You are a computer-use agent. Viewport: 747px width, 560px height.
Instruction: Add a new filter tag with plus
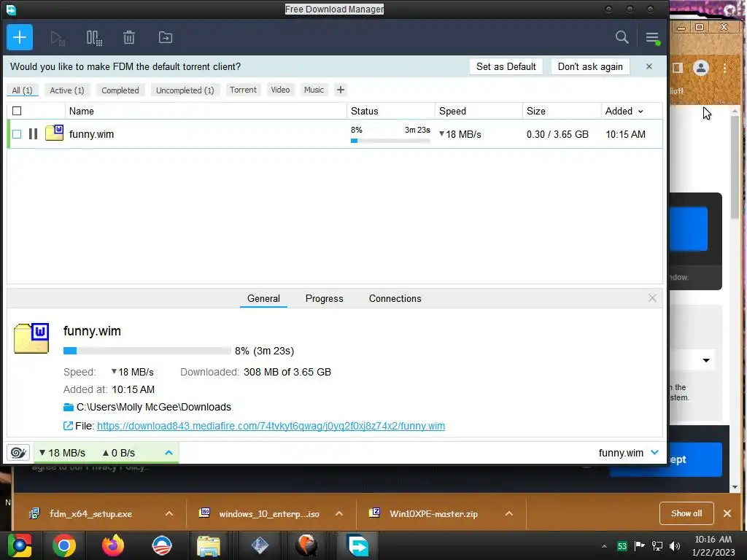[340, 90]
